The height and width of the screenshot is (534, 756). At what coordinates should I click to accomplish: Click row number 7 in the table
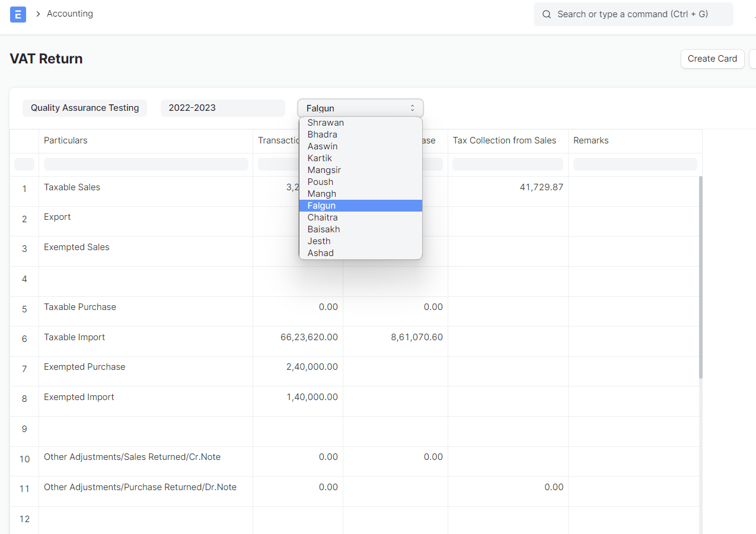[x=24, y=369]
